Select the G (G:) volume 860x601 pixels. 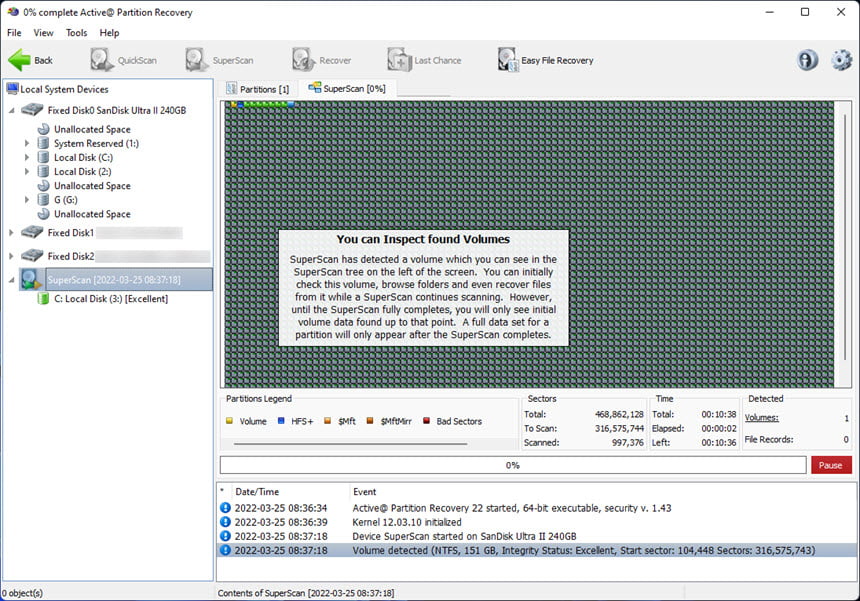coord(66,200)
